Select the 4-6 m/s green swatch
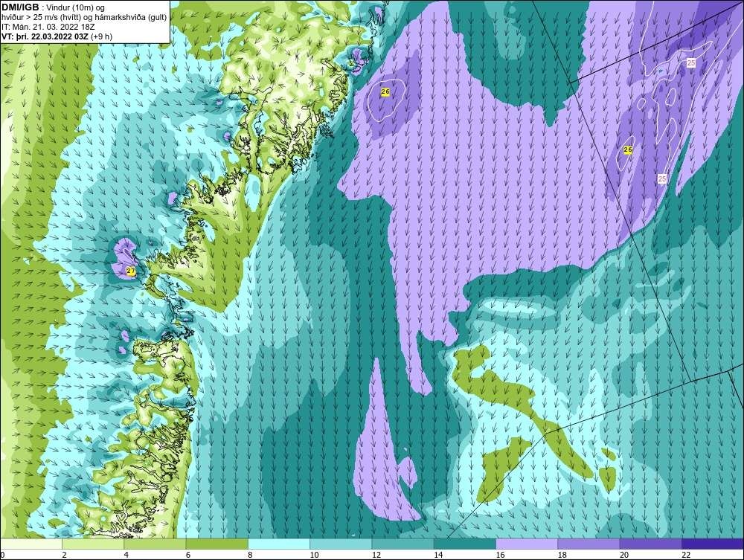 point(155,544)
